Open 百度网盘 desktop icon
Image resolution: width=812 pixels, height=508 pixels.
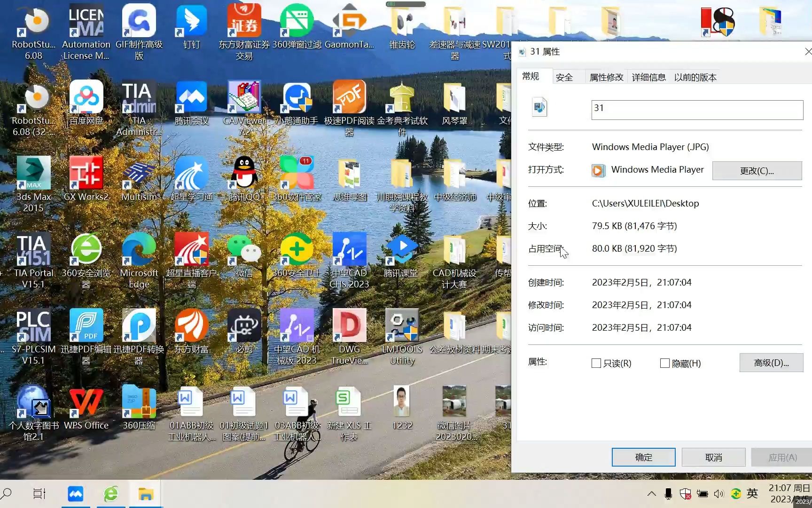point(86,103)
